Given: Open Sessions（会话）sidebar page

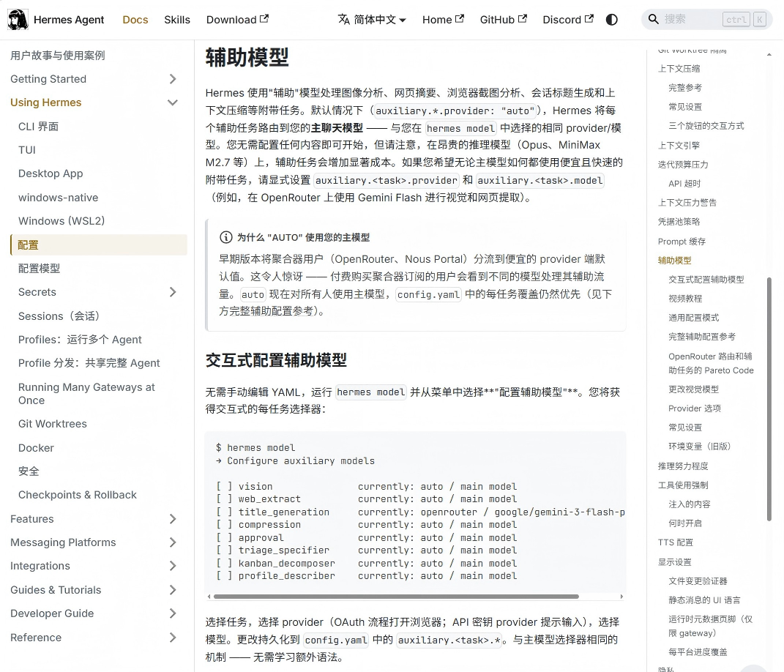Looking at the screenshot, I should coord(59,316).
